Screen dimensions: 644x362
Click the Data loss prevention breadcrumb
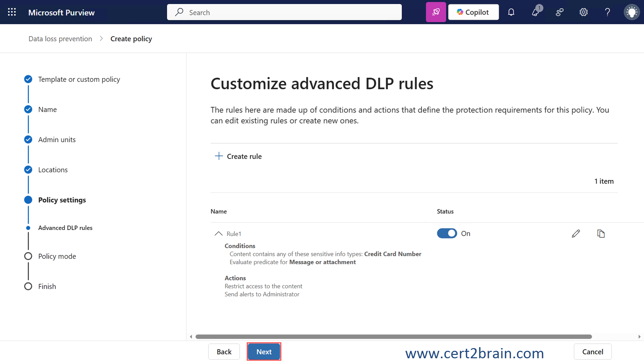point(60,39)
